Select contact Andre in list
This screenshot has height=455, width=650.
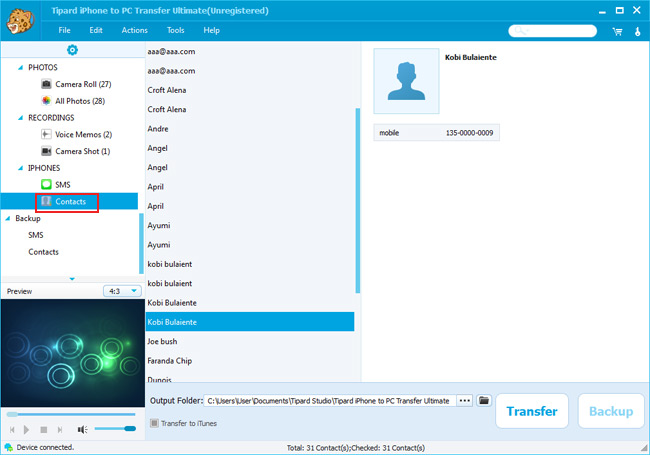(x=250, y=129)
